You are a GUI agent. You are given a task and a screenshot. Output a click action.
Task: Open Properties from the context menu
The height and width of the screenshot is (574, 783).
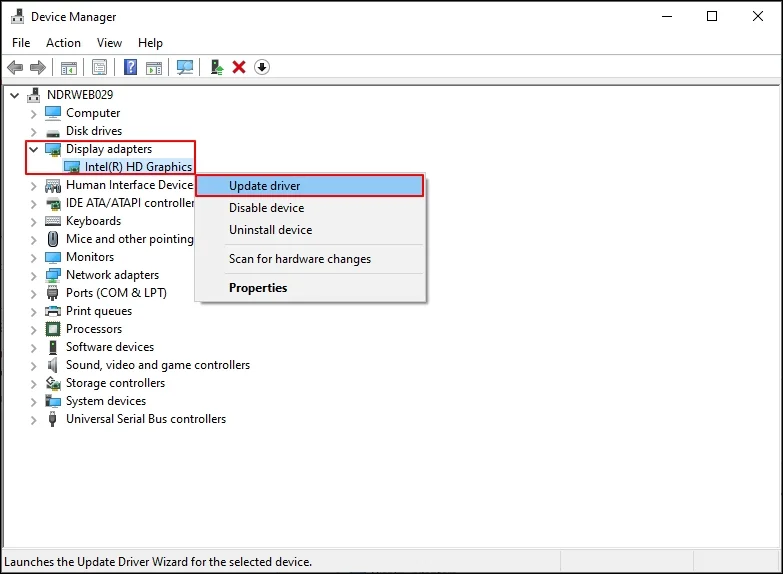tap(258, 288)
